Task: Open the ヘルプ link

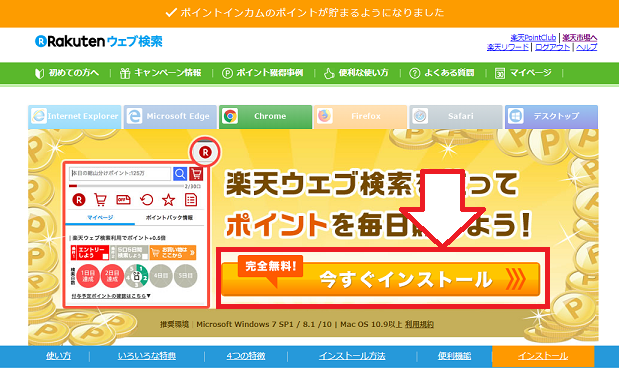Action: [586, 47]
